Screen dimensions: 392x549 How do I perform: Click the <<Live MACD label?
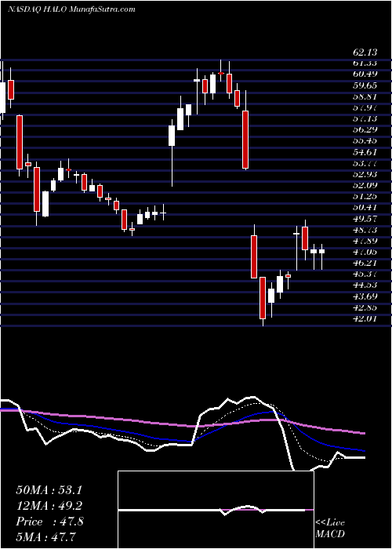tap(330, 528)
